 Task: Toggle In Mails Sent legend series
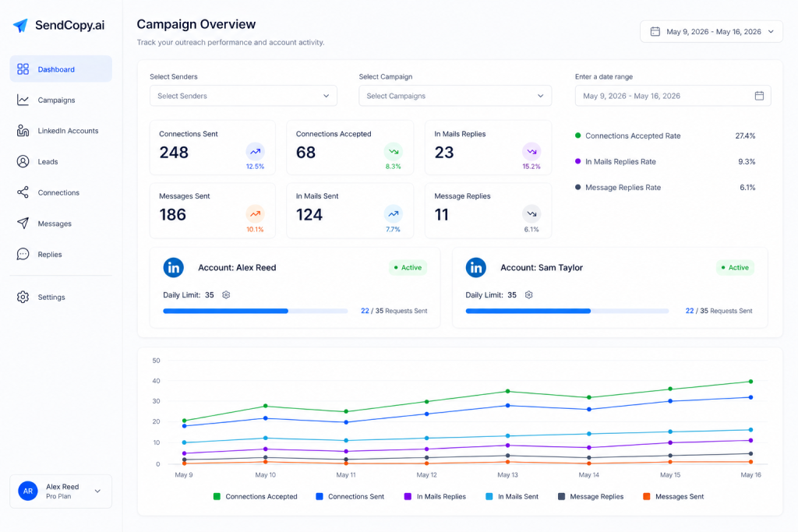coord(512,496)
